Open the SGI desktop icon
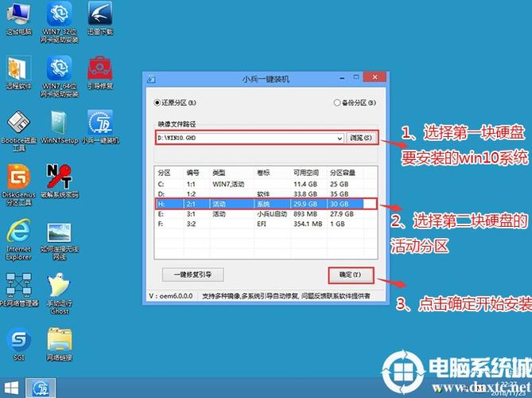The width and height of the screenshot is (532, 398). [18, 344]
